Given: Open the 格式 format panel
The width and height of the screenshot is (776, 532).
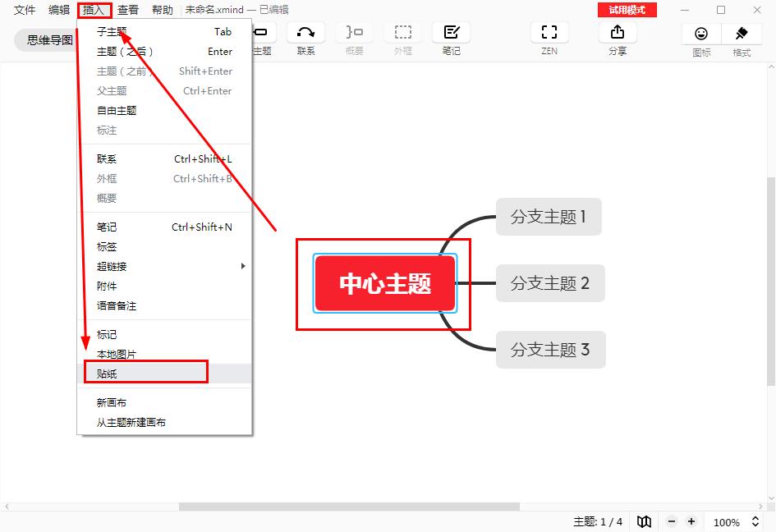Looking at the screenshot, I should (741, 39).
